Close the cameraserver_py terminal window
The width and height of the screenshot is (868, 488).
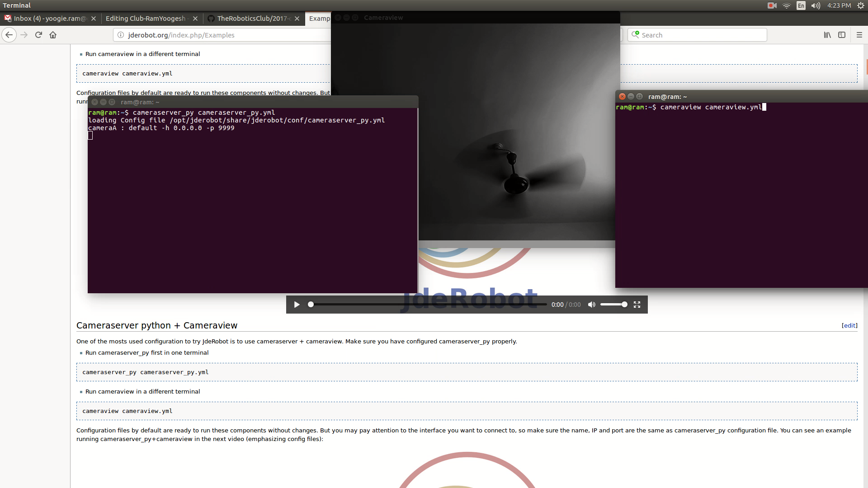click(x=94, y=102)
